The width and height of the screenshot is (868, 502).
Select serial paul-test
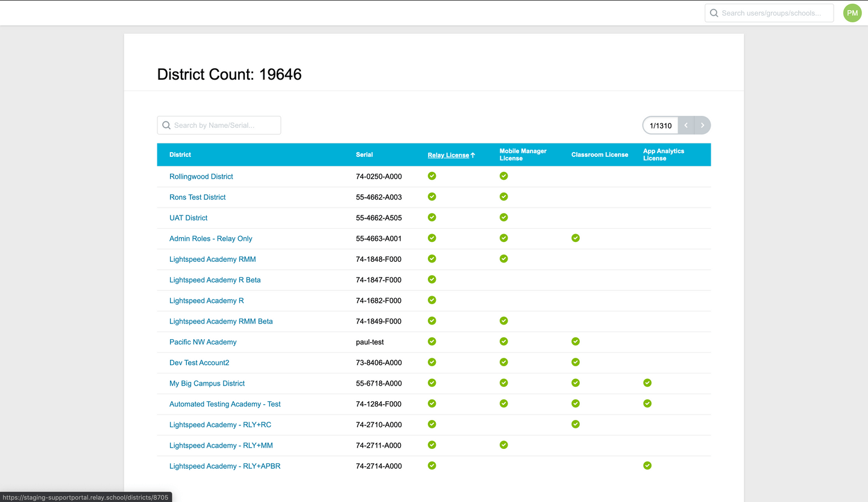pyautogui.click(x=370, y=342)
